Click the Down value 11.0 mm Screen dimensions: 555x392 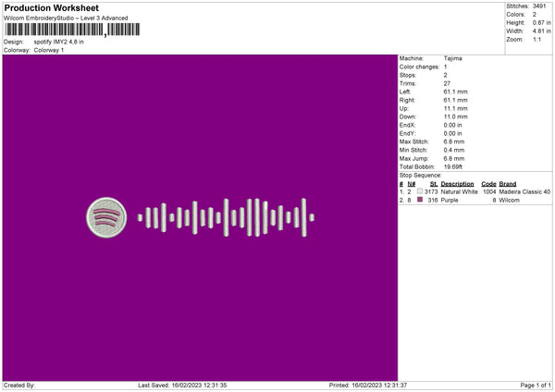(x=455, y=116)
